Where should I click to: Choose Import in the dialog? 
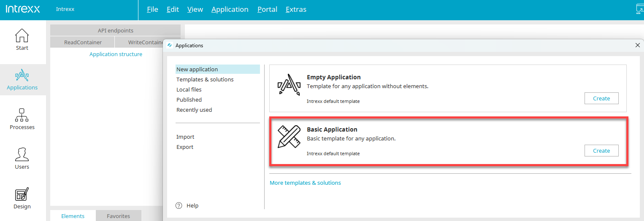pyautogui.click(x=185, y=137)
